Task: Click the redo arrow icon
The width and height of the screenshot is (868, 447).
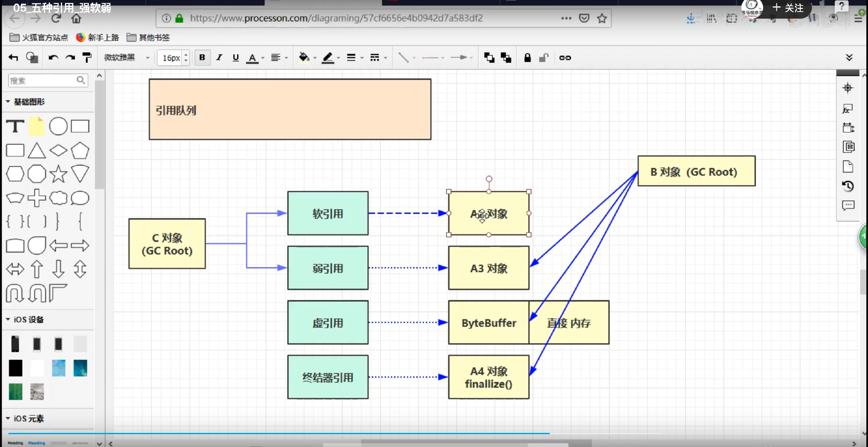Action: pos(70,58)
